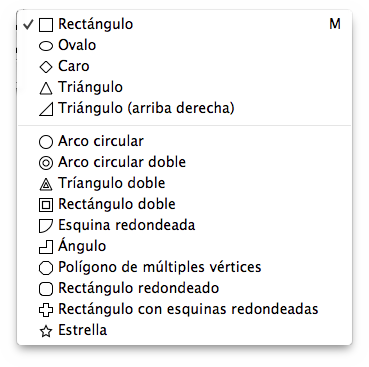The image size is (369, 367).
Task: Select Polígono de múltiples vértices
Action: (184, 267)
